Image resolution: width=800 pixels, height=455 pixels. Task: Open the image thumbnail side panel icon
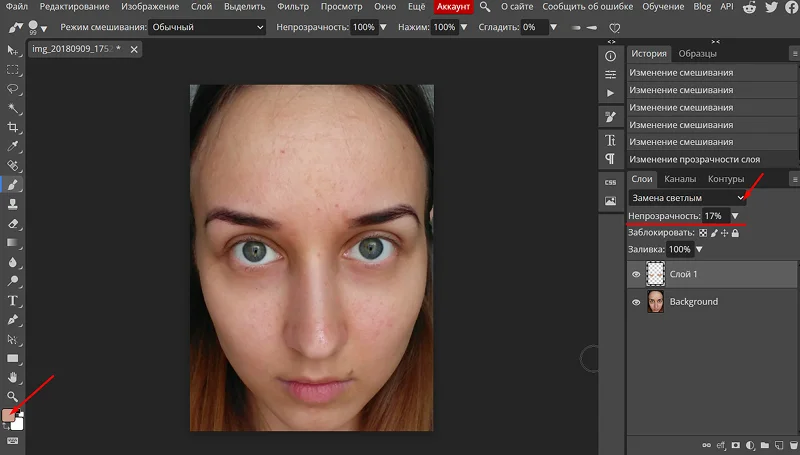click(610, 201)
